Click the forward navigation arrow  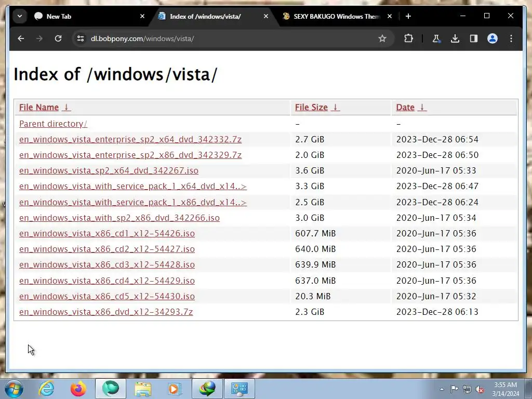pos(39,38)
